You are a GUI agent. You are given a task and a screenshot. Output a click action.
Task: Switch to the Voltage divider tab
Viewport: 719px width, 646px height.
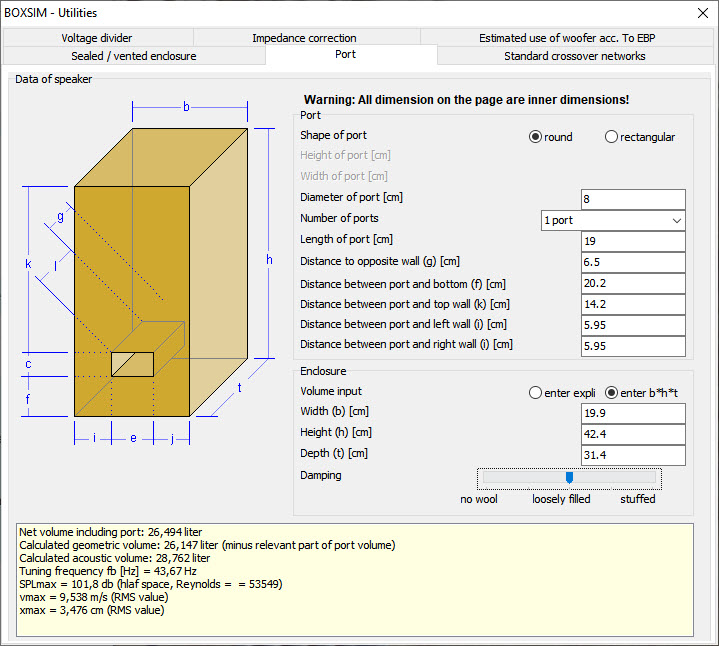coord(96,38)
